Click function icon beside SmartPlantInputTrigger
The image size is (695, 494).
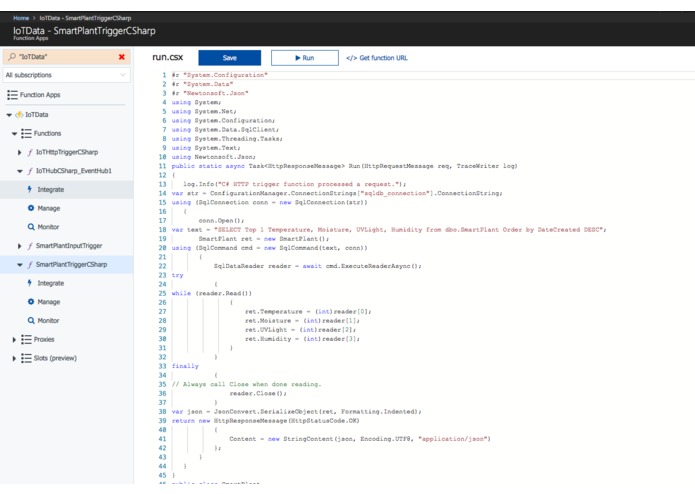pos(30,246)
